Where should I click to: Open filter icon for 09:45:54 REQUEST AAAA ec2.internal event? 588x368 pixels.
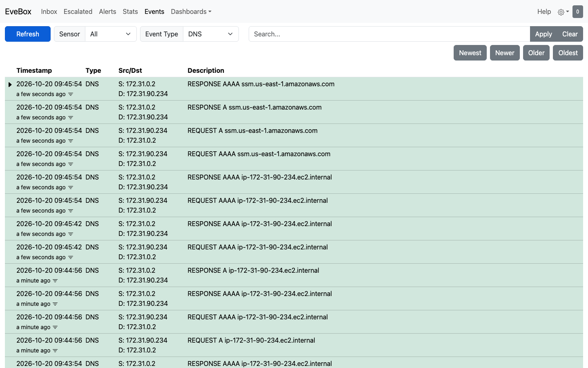tap(71, 211)
